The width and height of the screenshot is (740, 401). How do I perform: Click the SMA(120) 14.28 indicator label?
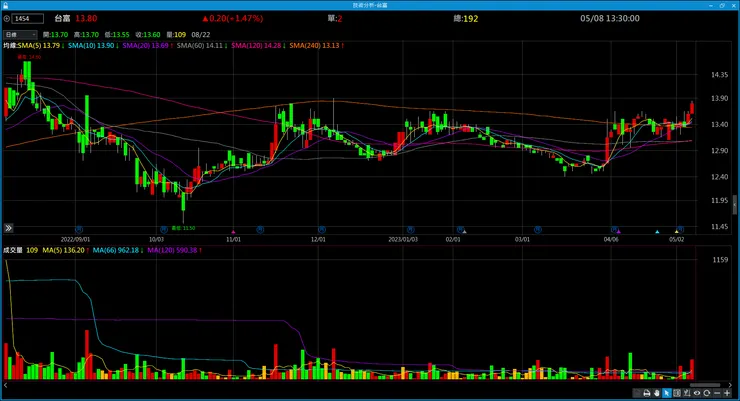tap(258, 46)
